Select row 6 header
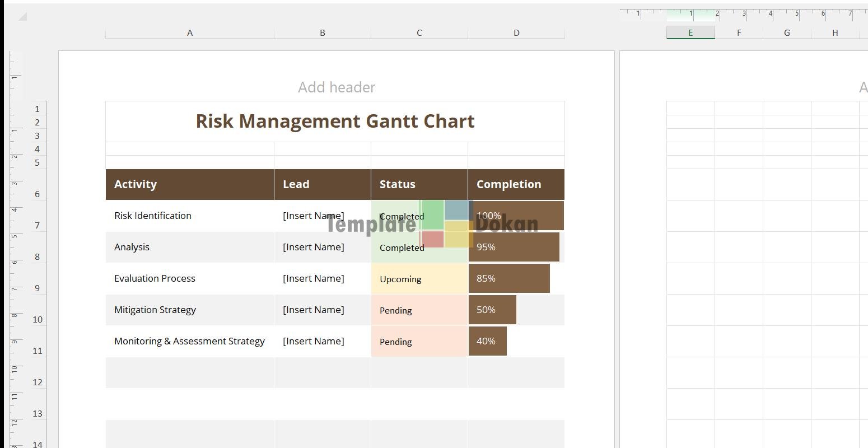This screenshot has width=868, height=448. (38, 194)
